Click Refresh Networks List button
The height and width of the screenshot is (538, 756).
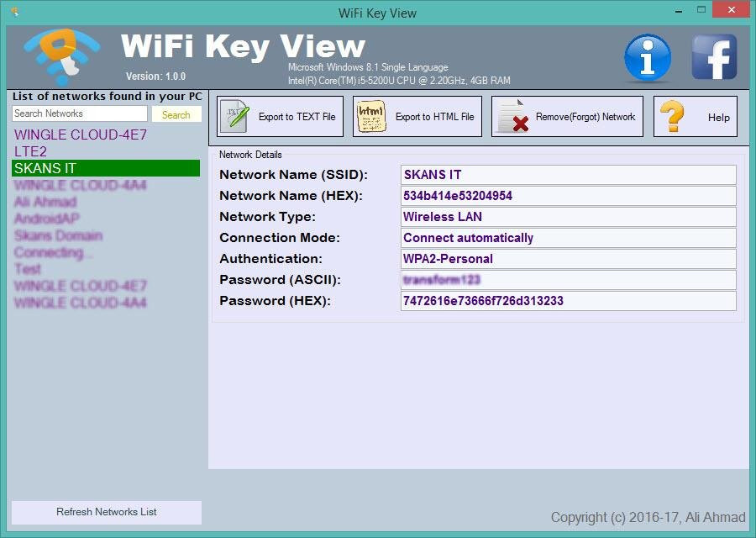coord(107,512)
